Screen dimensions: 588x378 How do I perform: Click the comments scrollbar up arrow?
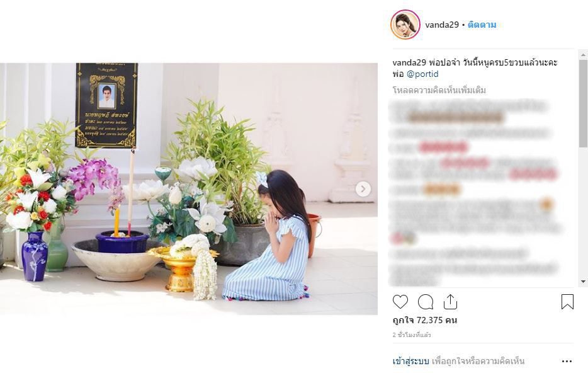click(583, 55)
